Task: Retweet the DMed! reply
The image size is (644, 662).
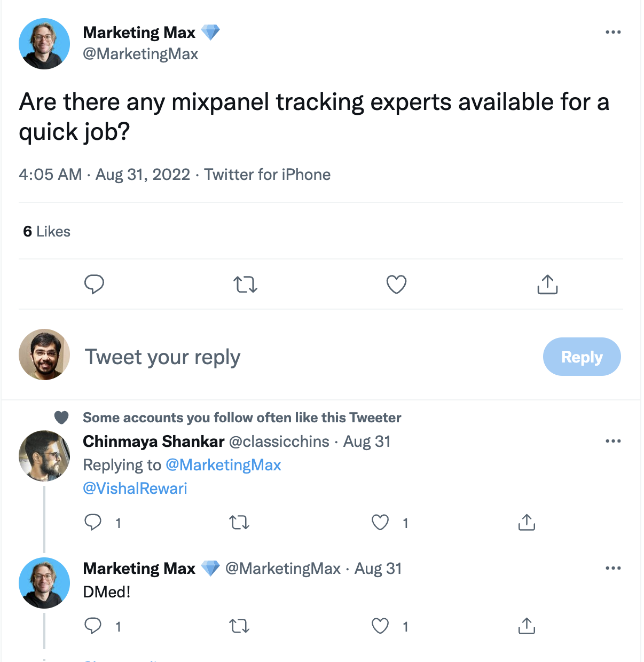Action: tap(239, 626)
